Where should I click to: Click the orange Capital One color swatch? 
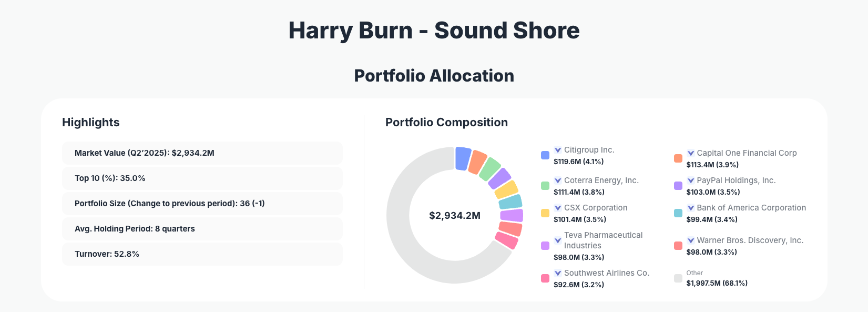click(x=678, y=158)
